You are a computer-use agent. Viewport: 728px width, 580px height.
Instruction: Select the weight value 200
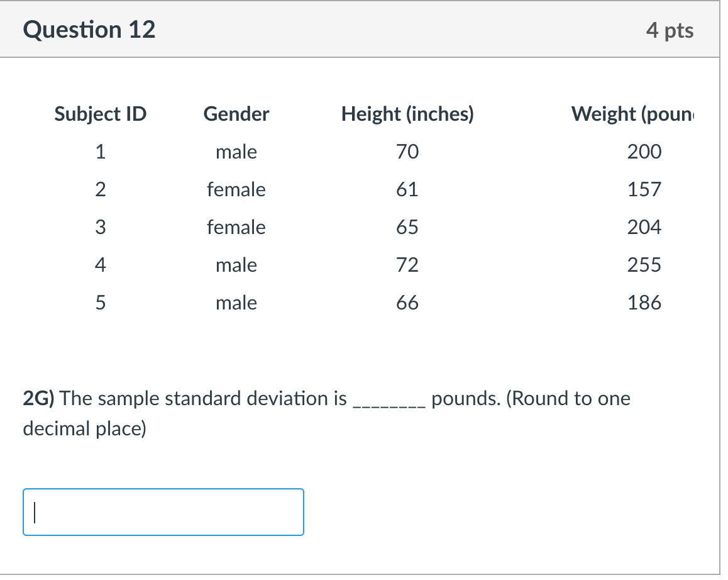644,152
